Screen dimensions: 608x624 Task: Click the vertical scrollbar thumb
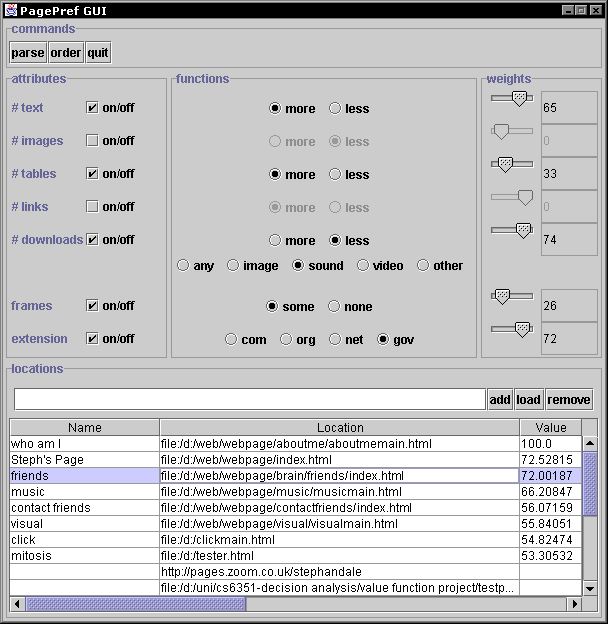(590, 484)
